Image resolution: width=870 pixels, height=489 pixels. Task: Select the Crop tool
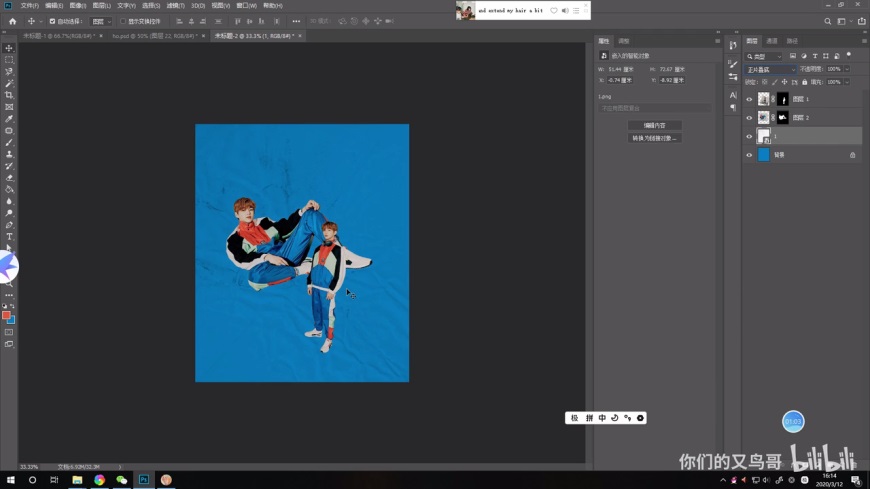(9, 95)
